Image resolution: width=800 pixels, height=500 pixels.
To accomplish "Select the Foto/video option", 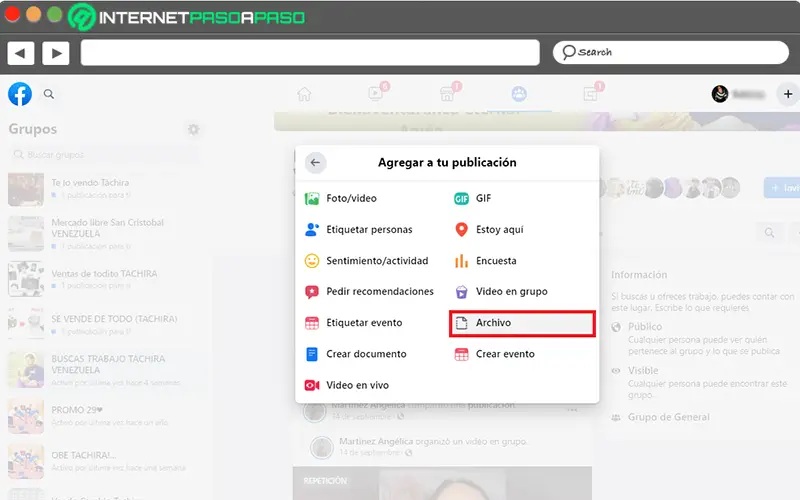I will tap(340, 198).
